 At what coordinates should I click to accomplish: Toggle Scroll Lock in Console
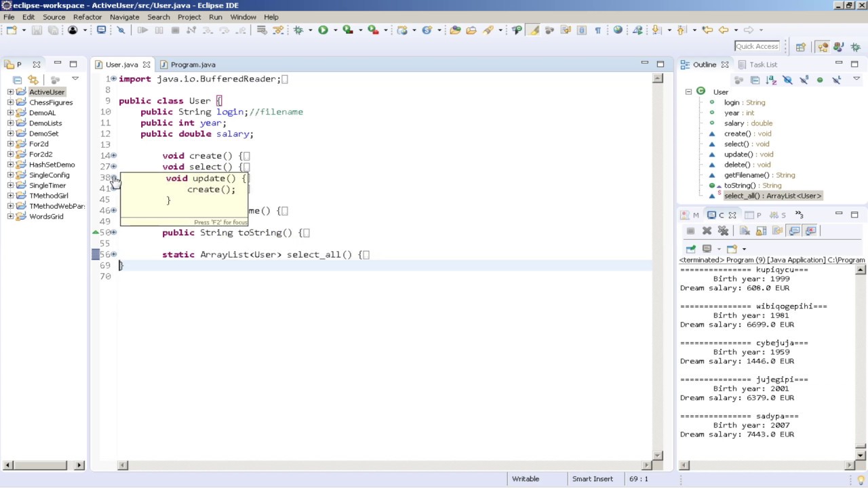point(761,230)
